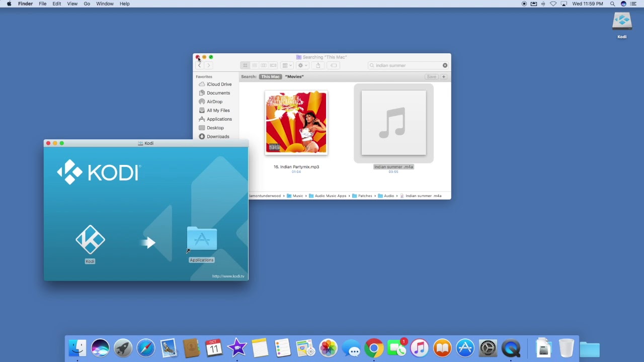Open Documents in Finder sidebar
The image size is (644, 362).
tap(214, 93)
